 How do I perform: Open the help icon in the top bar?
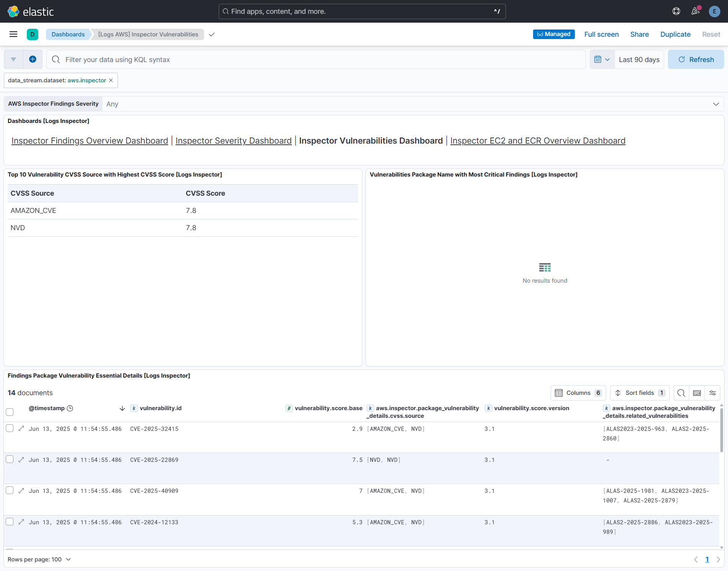point(676,11)
